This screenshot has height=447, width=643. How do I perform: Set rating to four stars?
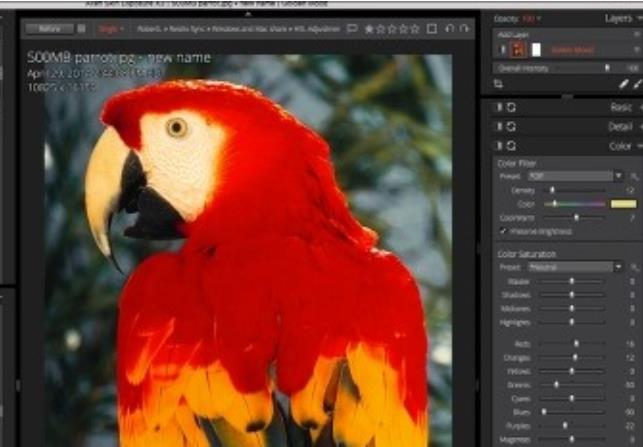tap(404, 29)
